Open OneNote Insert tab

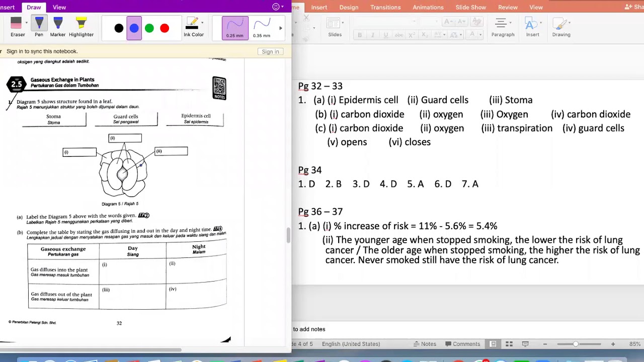pos(7,7)
